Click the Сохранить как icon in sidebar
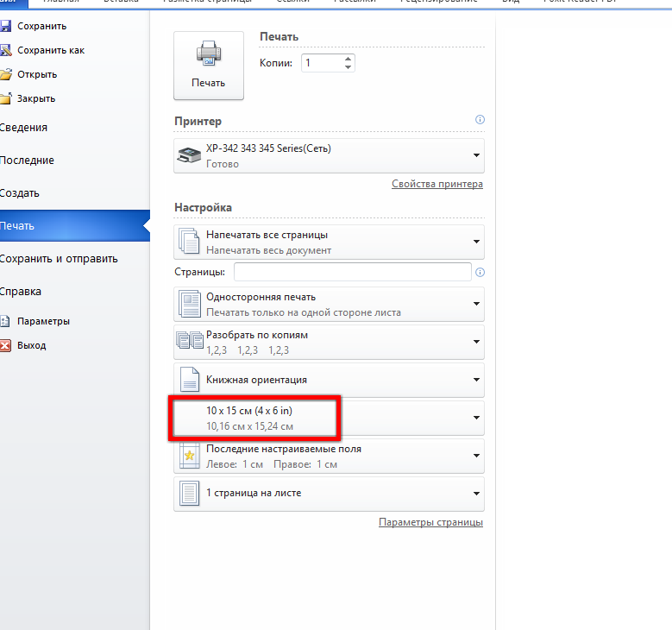The height and width of the screenshot is (630, 672). coord(5,50)
